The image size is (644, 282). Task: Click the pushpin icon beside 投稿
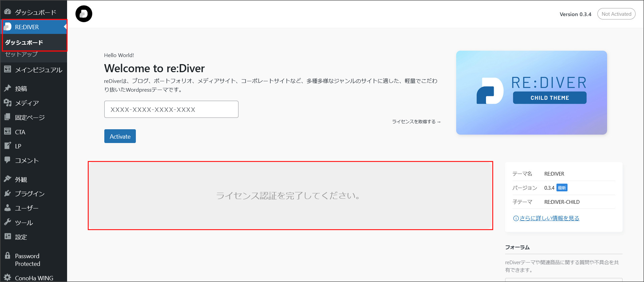click(7, 88)
